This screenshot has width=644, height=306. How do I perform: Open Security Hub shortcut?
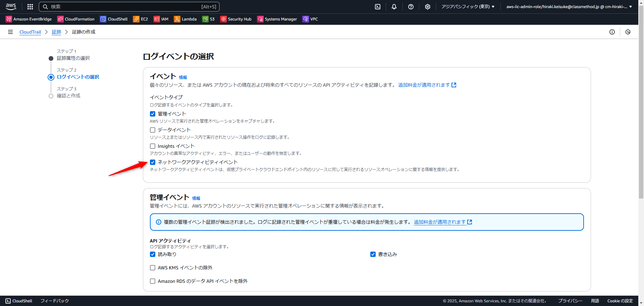[x=236, y=19]
